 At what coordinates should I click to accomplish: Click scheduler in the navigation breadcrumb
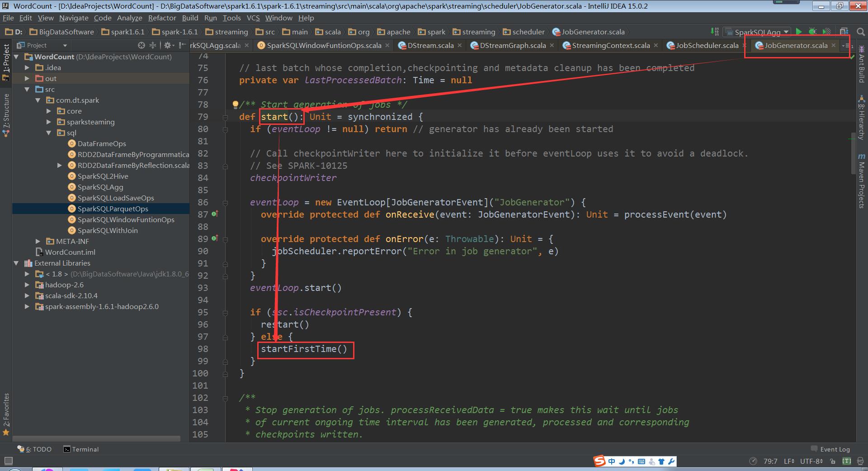(x=524, y=32)
